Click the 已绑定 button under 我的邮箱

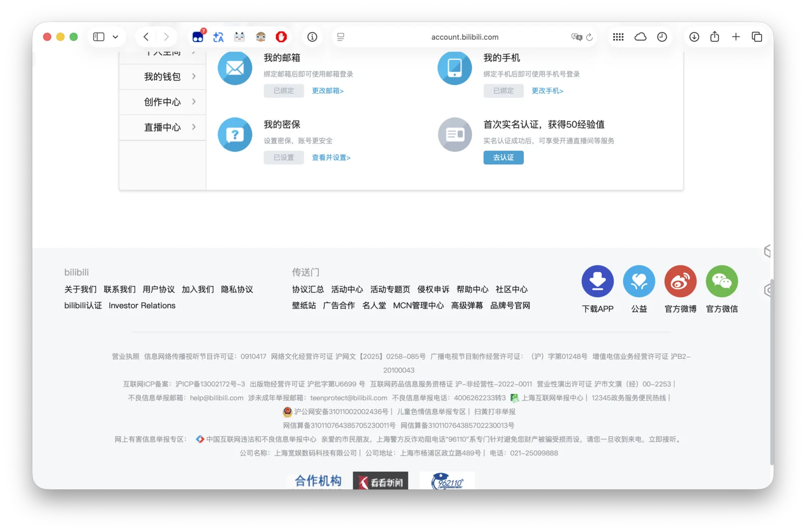click(x=284, y=91)
